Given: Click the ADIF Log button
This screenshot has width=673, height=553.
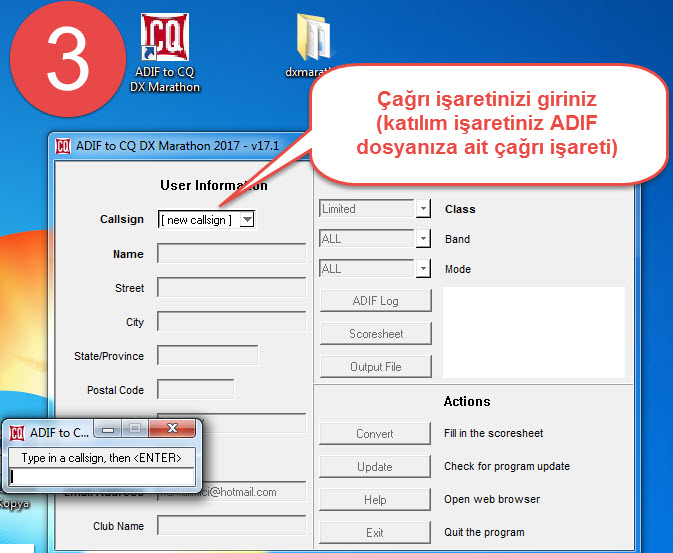Looking at the screenshot, I should 376,301.
